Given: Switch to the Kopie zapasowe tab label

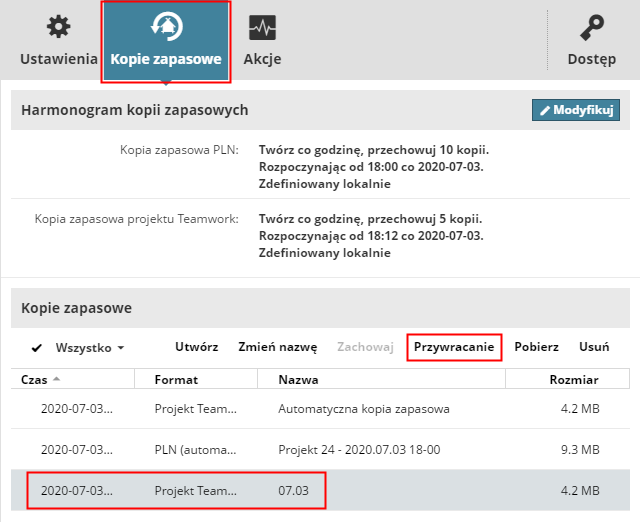Looking at the screenshot, I should pos(166,59).
